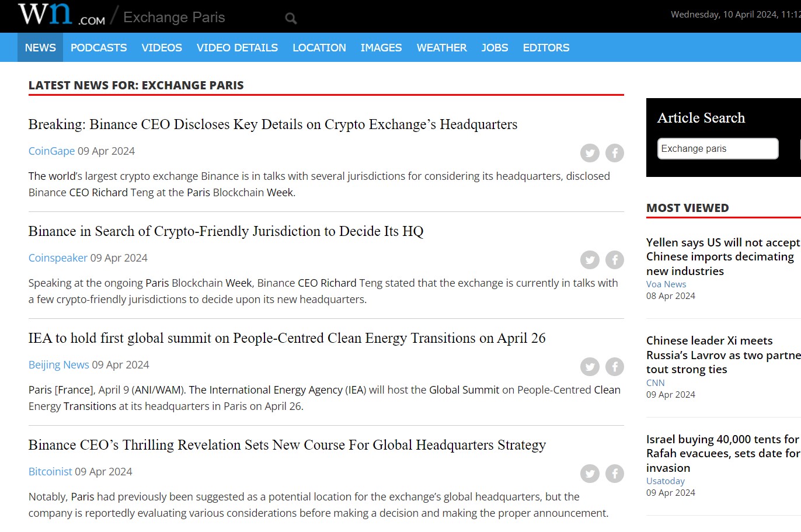Open Israel buying 40,000 tents story
The width and height of the screenshot is (801, 532).
723,453
